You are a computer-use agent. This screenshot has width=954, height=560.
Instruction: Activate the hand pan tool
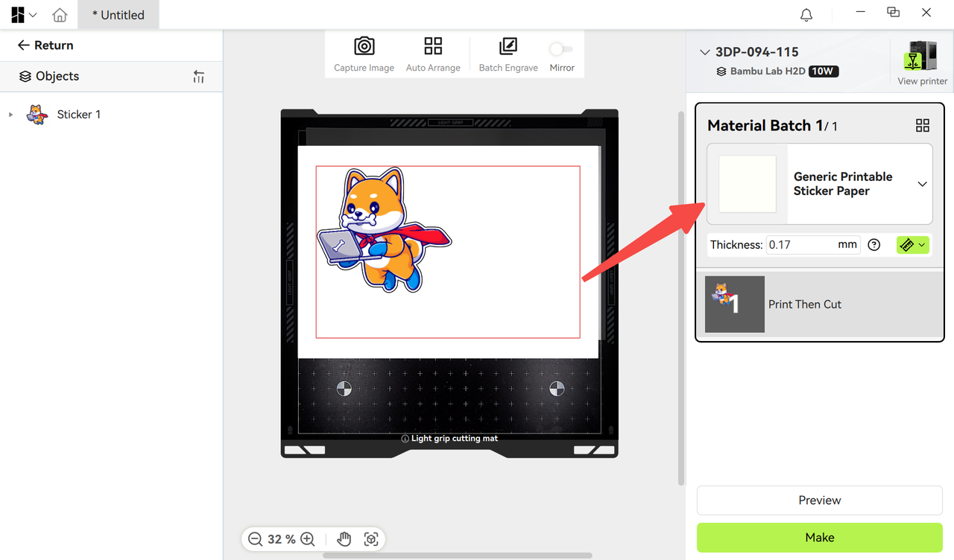point(344,539)
